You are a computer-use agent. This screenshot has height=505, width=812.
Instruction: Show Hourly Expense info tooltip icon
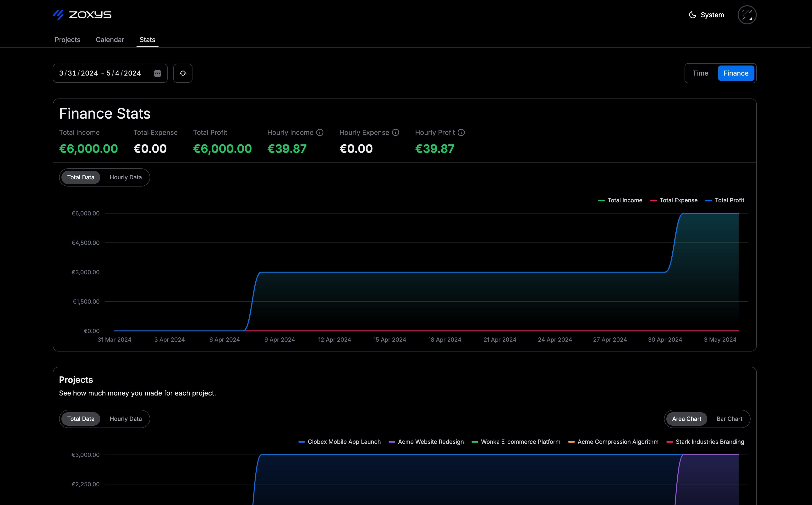point(396,133)
